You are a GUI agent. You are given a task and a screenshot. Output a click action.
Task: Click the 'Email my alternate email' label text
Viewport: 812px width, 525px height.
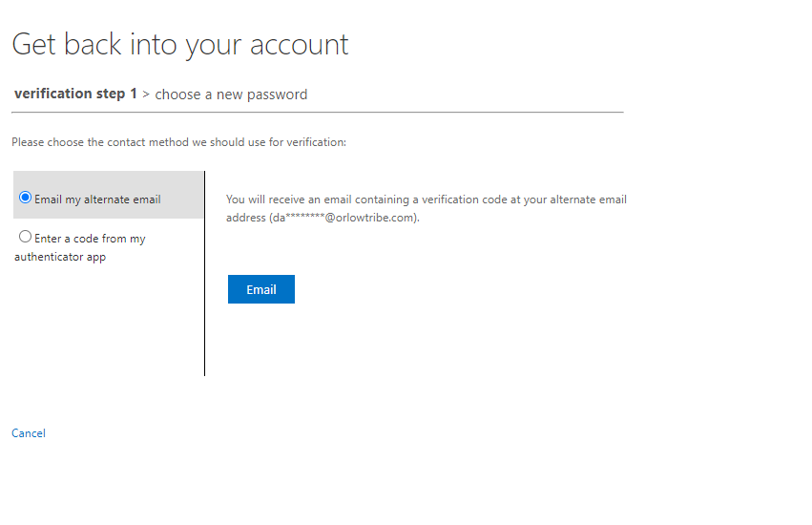click(x=97, y=199)
